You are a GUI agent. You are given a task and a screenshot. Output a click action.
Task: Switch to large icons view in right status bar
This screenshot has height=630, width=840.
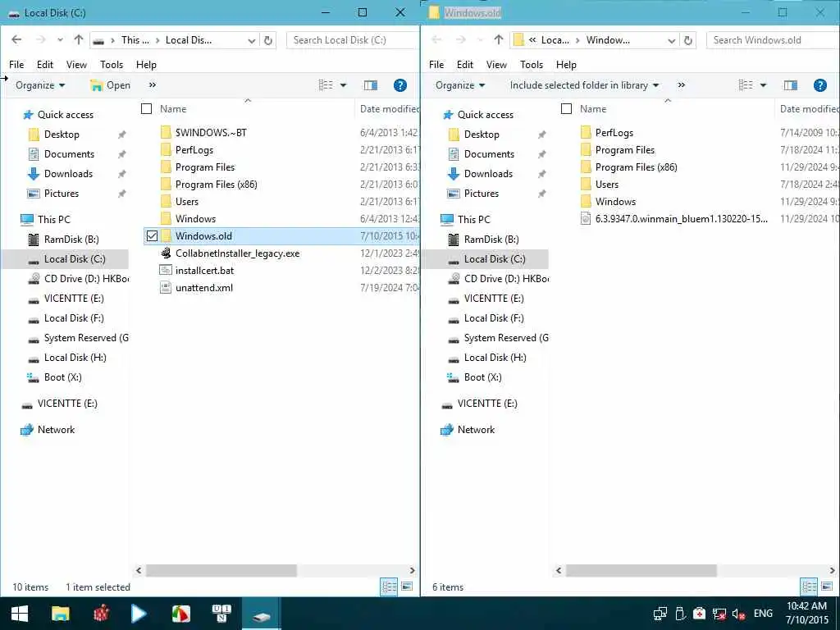point(827,587)
